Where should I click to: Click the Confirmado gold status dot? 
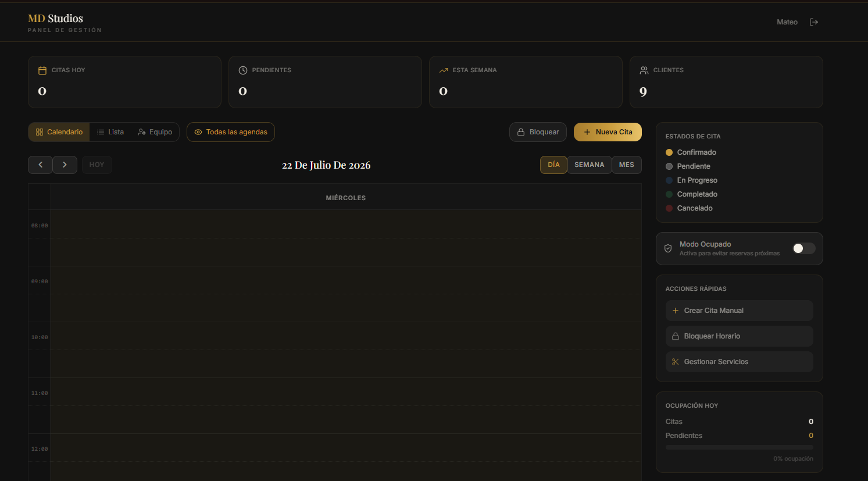669,152
